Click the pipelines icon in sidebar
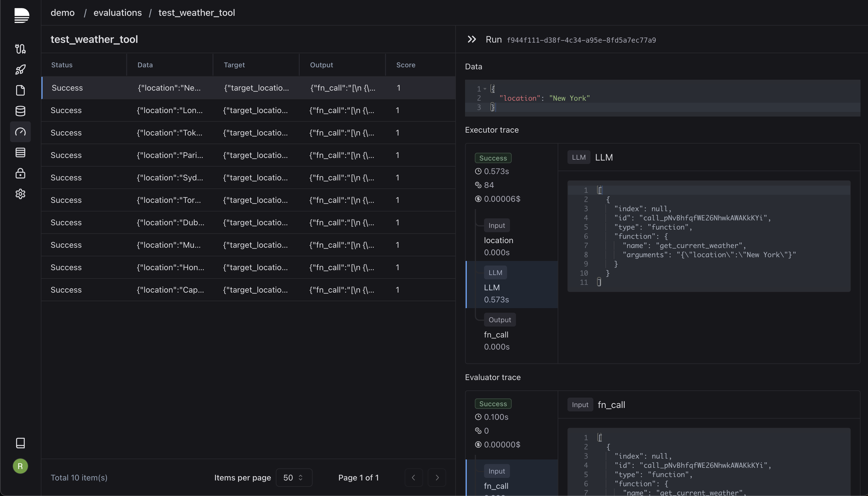The image size is (868, 496). click(20, 49)
